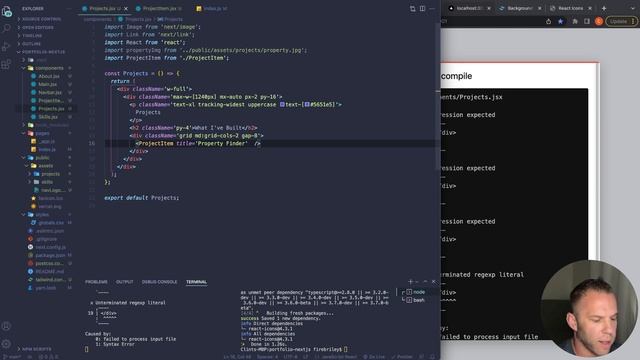This screenshot has width=640, height=360.
Task: Close the terminal panel
Action: click(433, 282)
